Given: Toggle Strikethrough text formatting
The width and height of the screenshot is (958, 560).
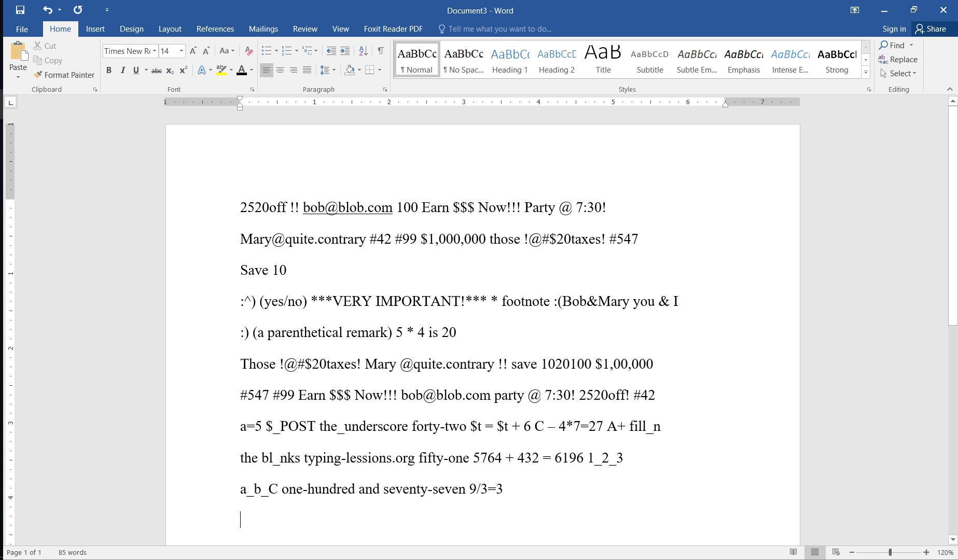Looking at the screenshot, I should coord(156,70).
